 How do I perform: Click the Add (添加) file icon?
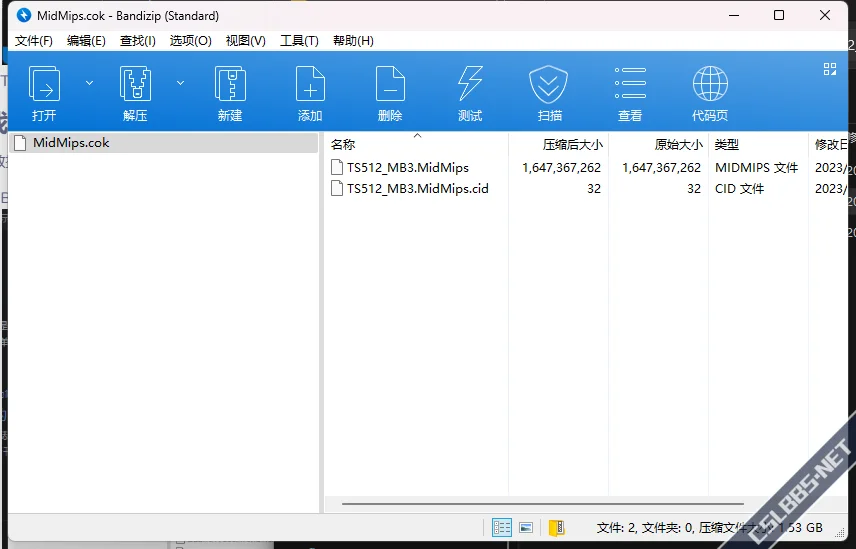click(x=310, y=84)
